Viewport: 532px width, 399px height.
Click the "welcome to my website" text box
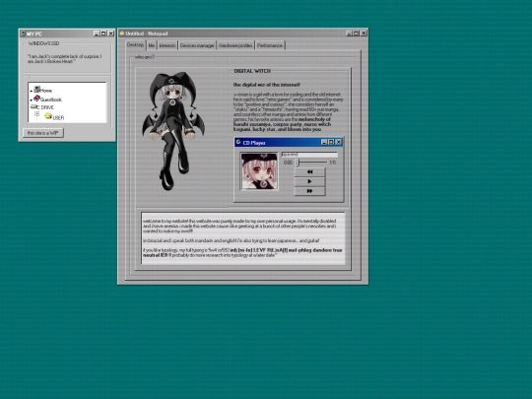point(243,238)
